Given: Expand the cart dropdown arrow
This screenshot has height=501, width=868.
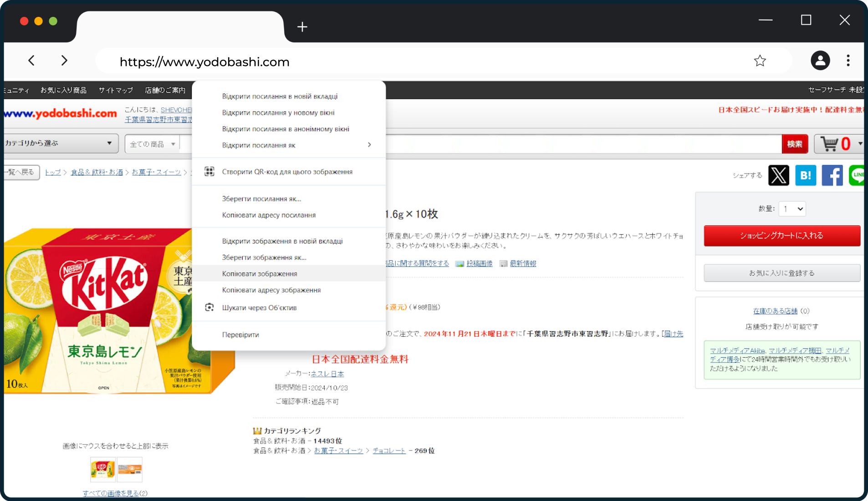Looking at the screenshot, I should pyautogui.click(x=860, y=144).
